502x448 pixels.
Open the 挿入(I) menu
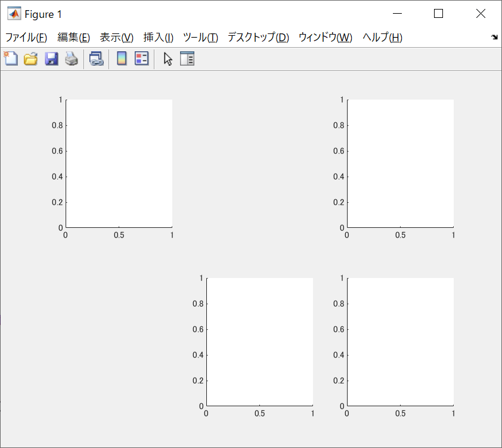coord(159,38)
